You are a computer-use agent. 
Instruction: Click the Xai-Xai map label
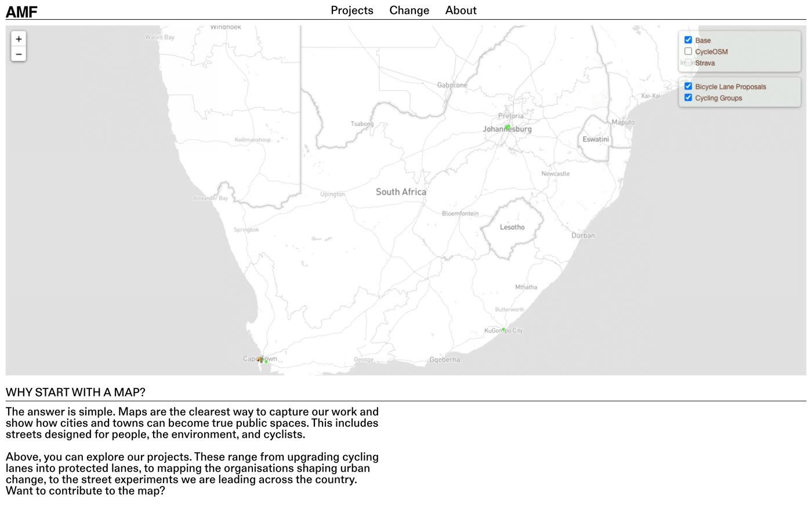click(x=650, y=96)
